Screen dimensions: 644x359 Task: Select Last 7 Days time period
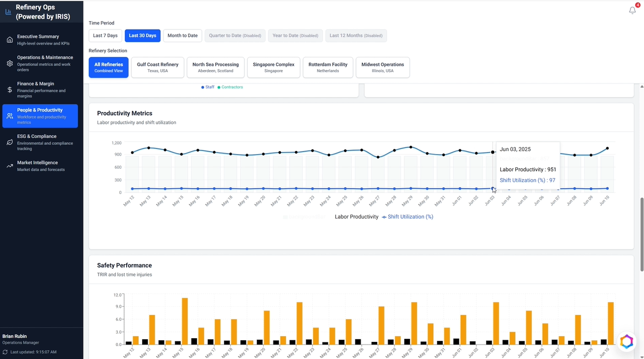pos(105,36)
